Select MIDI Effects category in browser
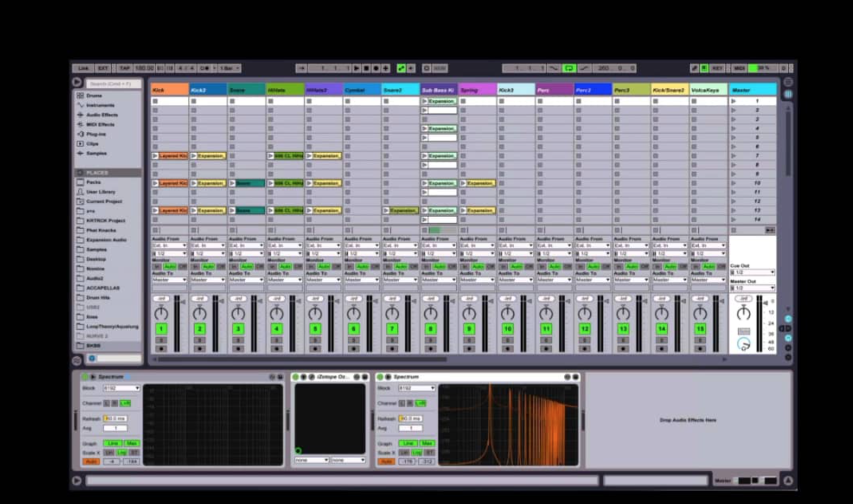This screenshot has height=504, width=853. pyautogui.click(x=101, y=124)
